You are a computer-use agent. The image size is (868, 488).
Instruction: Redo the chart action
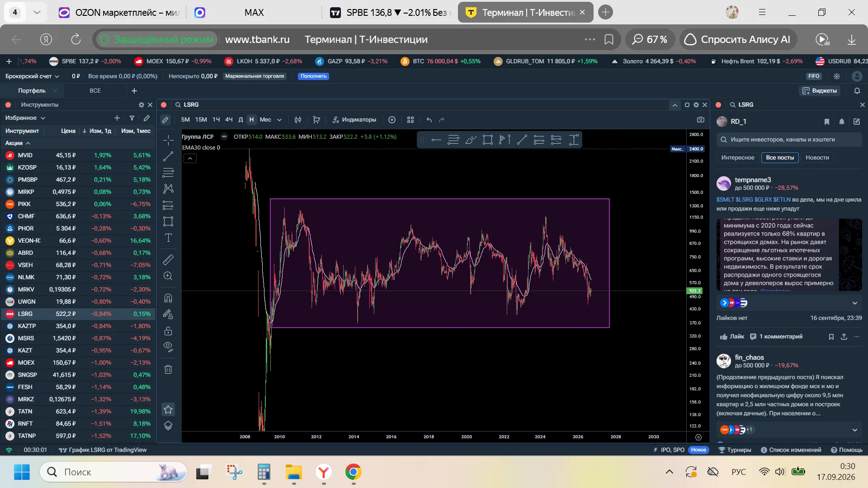442,120
